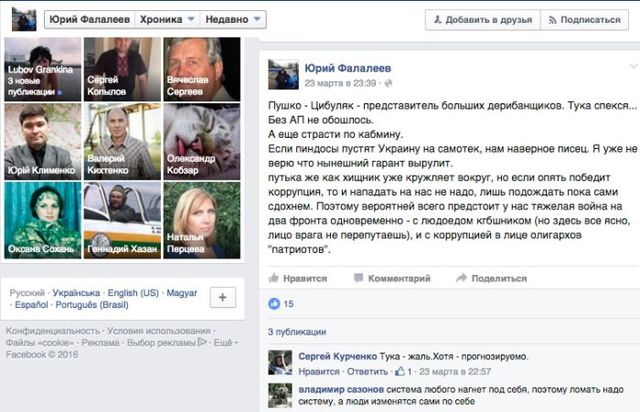Screen dimensions: 640x412
Task: Open владимир сазонов profile link
Action: (341, 390)
